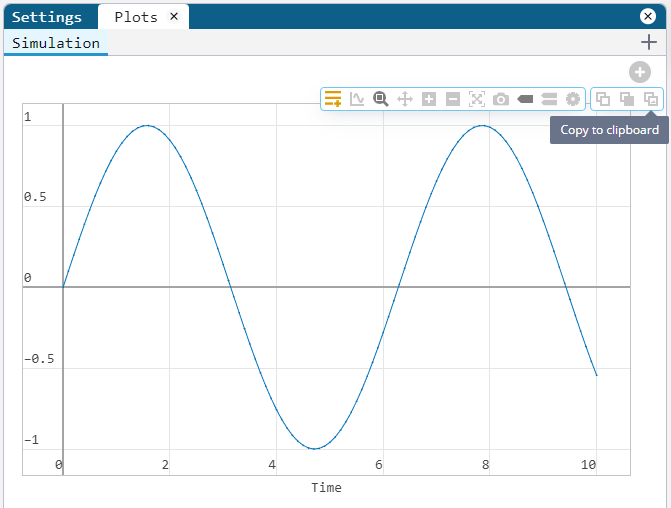
Task: Click the line chart type icon
Action: [357, 99]
